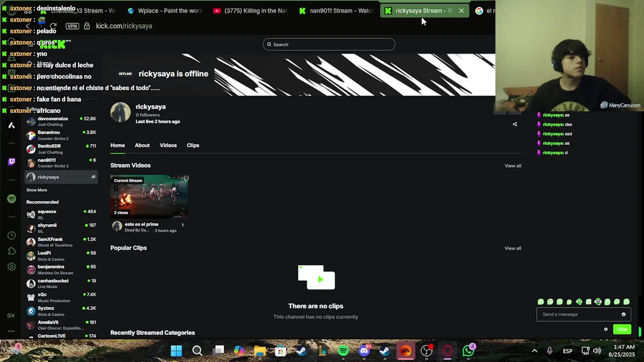
Task: Open Bananirou channel in sidebar
Action: [x=61, y=135]
